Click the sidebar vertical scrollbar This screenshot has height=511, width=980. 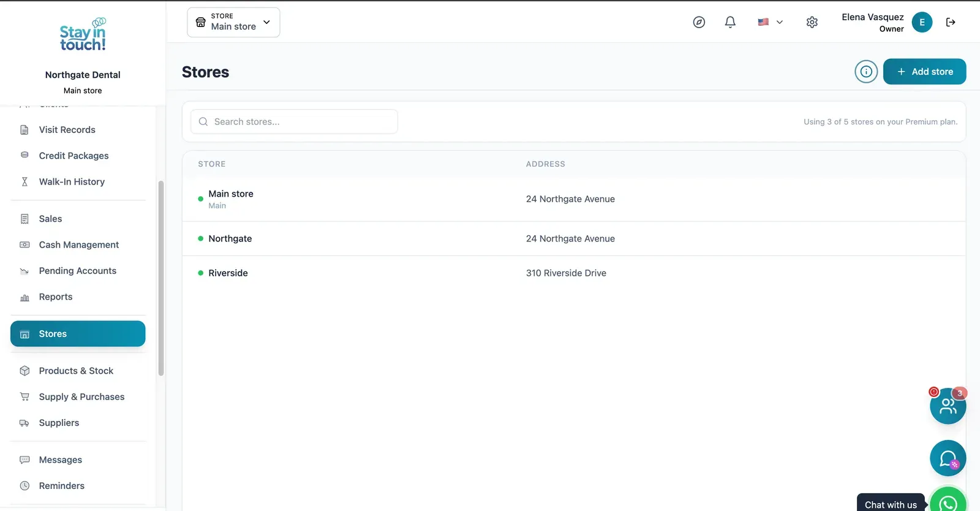(x=161, y=278)
